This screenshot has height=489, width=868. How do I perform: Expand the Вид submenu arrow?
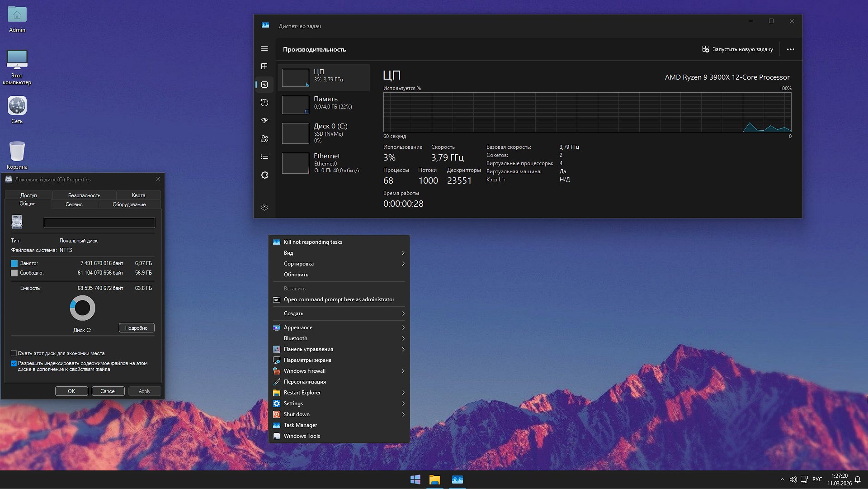tap(403, 253)
